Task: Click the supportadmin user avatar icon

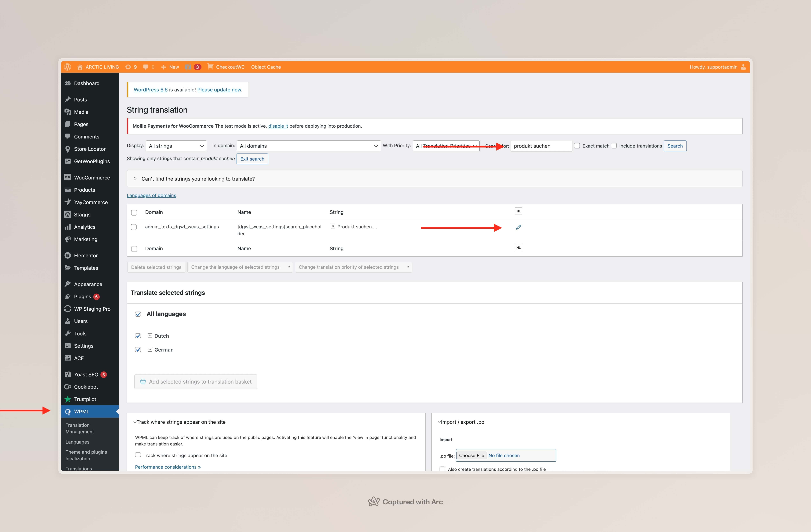Action: click(x=743, y=67)
